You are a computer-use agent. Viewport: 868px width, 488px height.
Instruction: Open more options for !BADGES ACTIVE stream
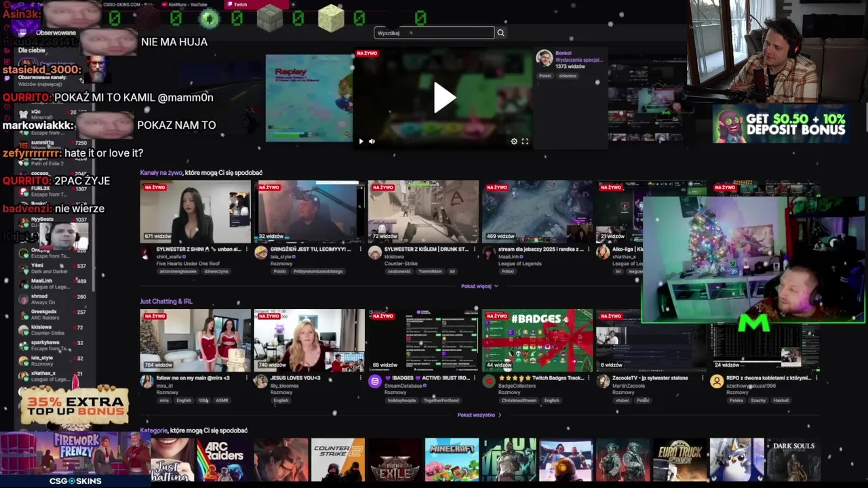(x=475, y=378)
